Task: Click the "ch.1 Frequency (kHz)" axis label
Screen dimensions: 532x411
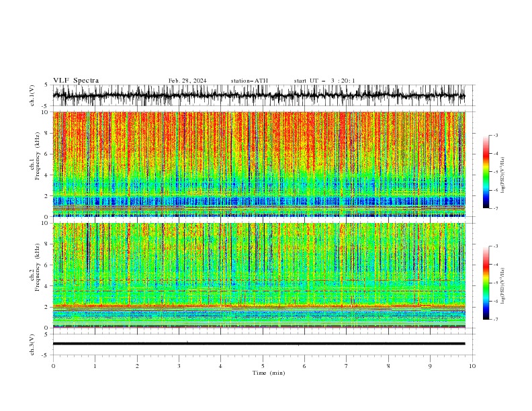Action: [35, 156]
